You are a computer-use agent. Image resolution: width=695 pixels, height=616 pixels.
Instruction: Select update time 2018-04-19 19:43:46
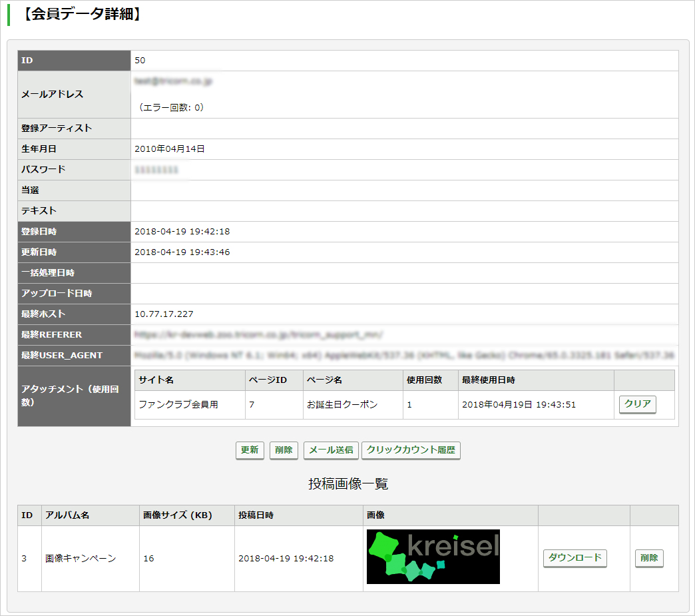pos(182,252)
